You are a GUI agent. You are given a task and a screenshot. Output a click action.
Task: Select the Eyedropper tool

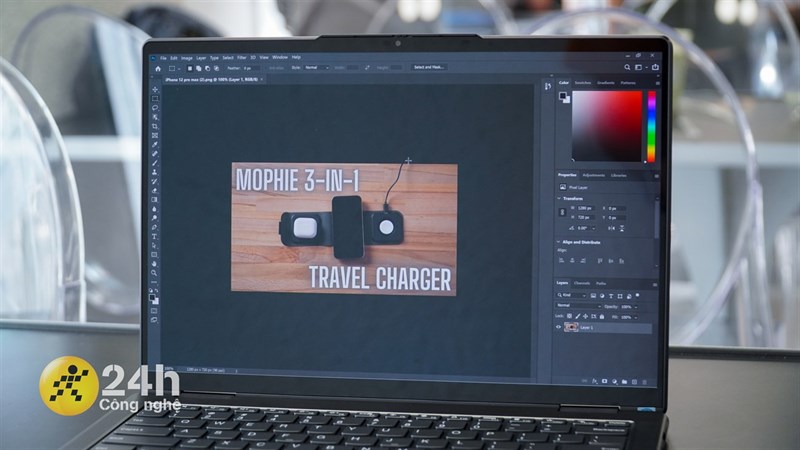(155, 144)
